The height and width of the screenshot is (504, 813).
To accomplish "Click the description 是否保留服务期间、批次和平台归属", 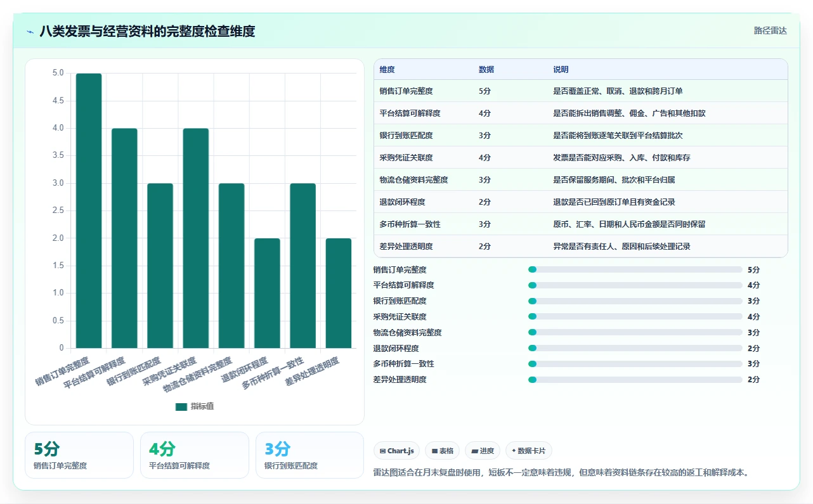I will (x=614, y=180).
